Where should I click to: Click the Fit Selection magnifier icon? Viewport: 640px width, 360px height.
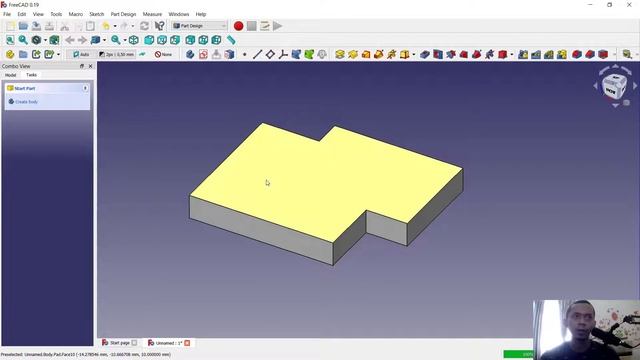(23, 40)
